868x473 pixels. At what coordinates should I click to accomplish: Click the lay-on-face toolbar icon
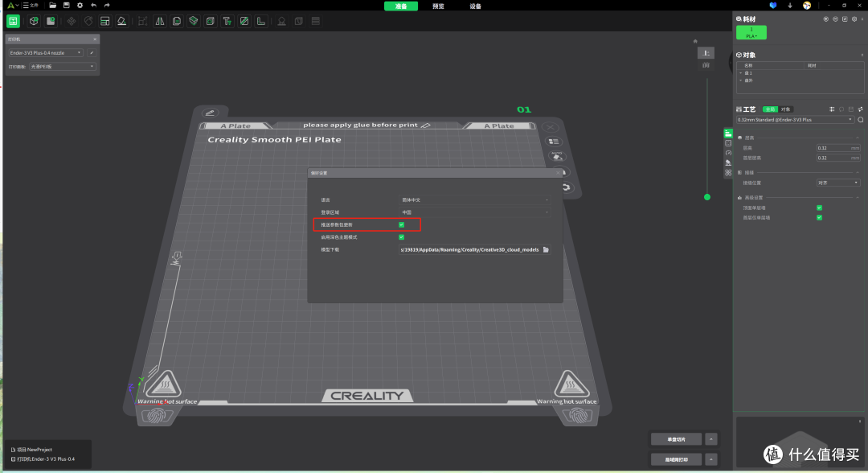(122, 21)
